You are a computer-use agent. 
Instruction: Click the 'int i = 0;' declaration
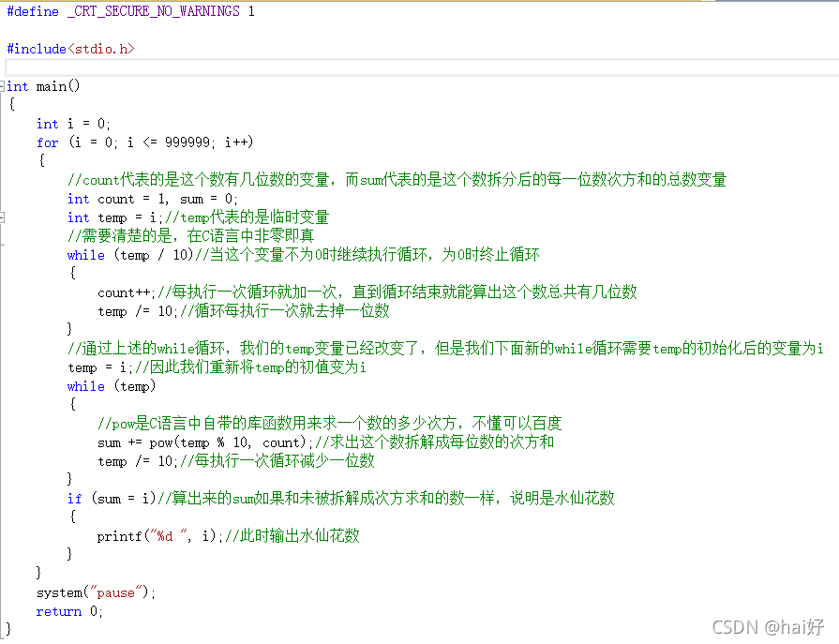coord(73,124)
